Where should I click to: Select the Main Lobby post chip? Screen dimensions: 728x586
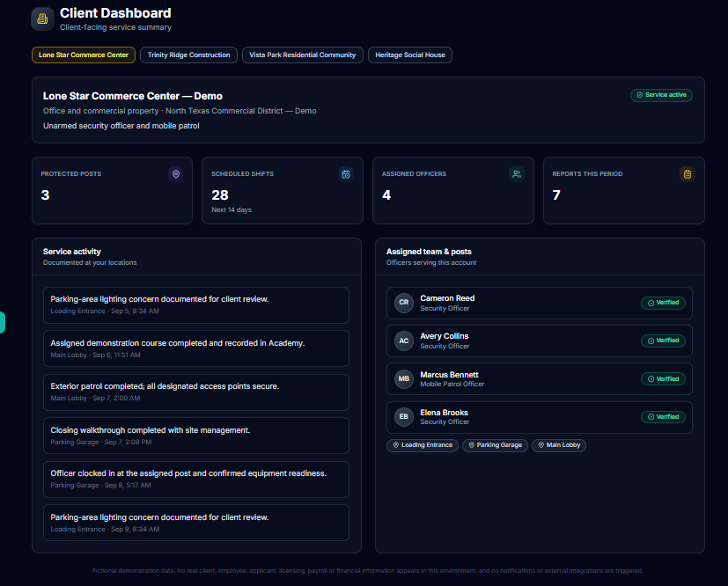coord(559,445)
